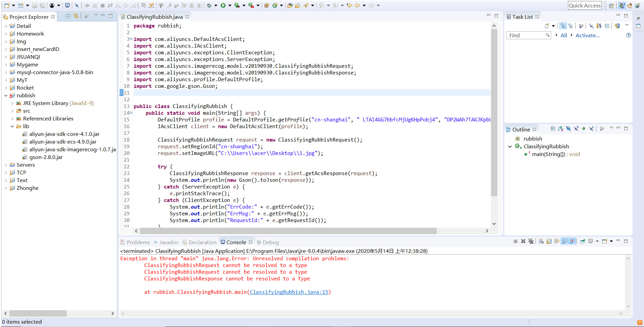Switch to the Javadoc tab
644x327 pixels.
point(166,242)
